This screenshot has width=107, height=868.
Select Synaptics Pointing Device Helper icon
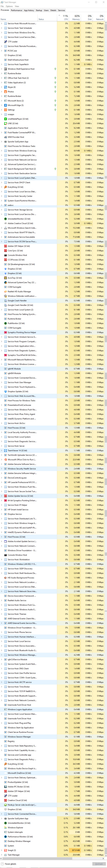click(x=5, y=333)
